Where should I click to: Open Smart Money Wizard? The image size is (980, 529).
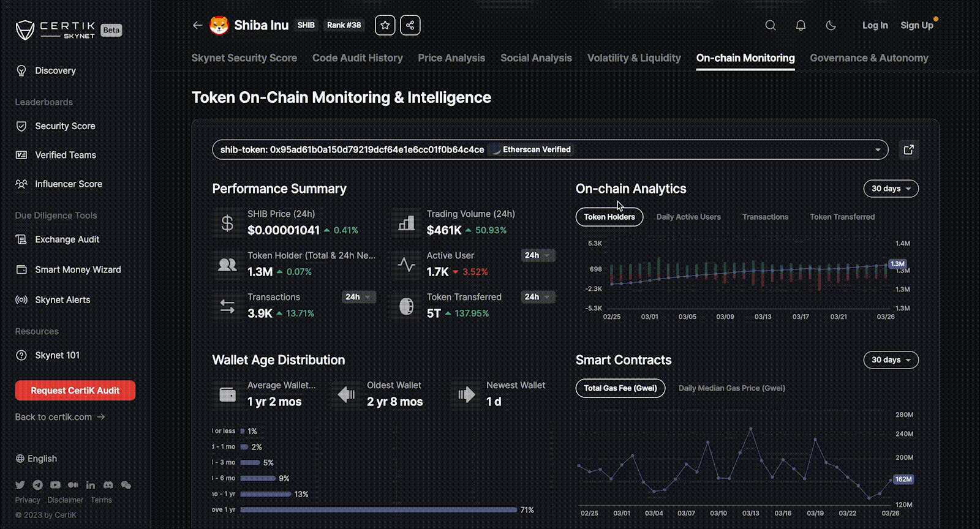click(69, 269)
